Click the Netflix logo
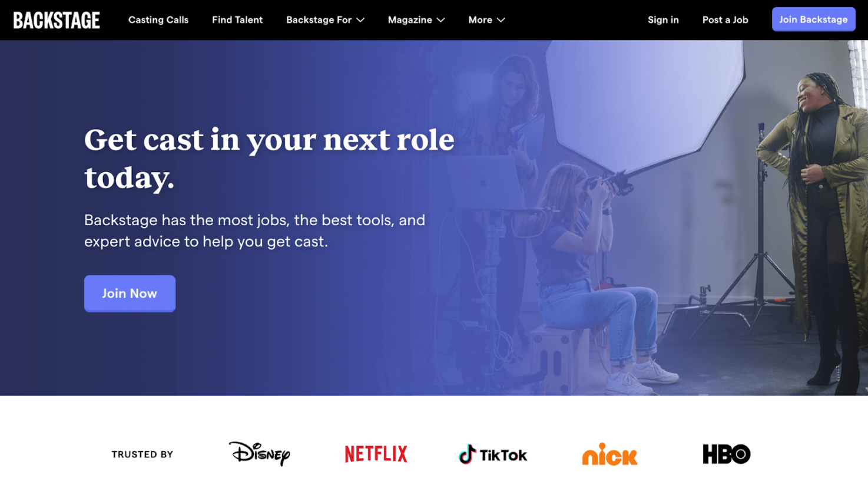 point(376,454)
